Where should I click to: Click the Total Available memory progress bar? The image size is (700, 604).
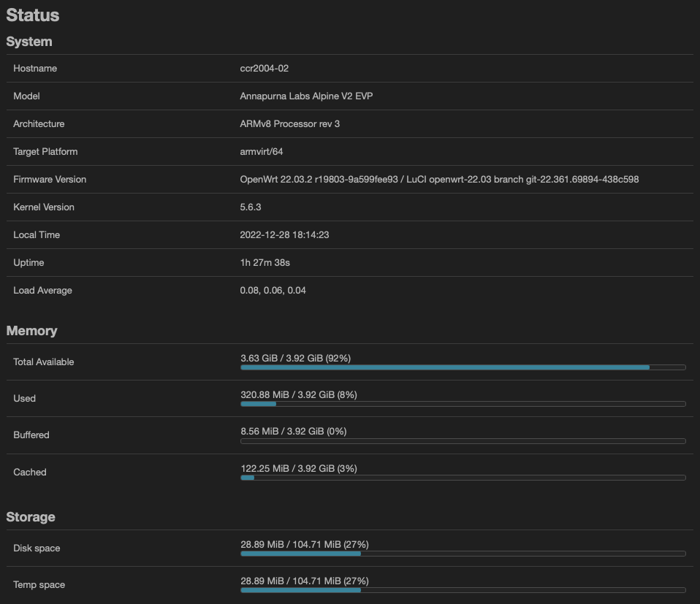click(x=463, y=367)
